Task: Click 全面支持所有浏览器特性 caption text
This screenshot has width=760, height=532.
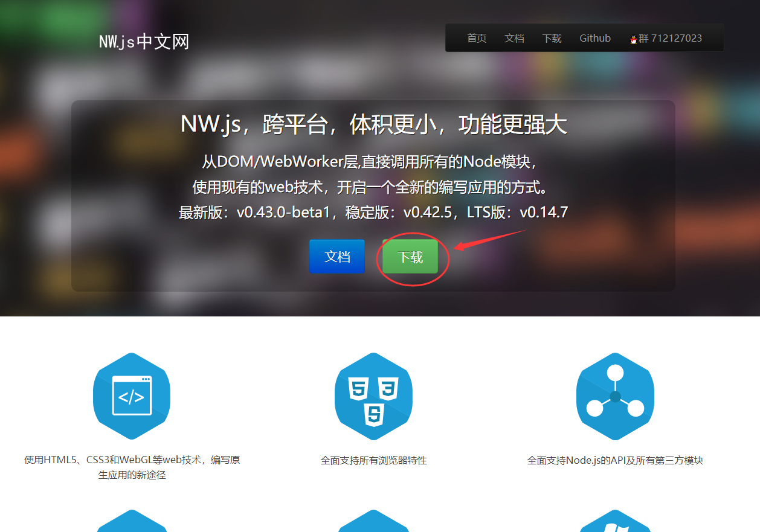Action: [373, 460]
